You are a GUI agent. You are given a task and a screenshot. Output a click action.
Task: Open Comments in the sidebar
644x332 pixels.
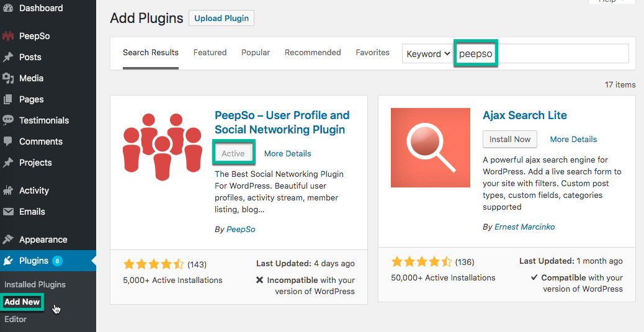click(x=41, y=141)
